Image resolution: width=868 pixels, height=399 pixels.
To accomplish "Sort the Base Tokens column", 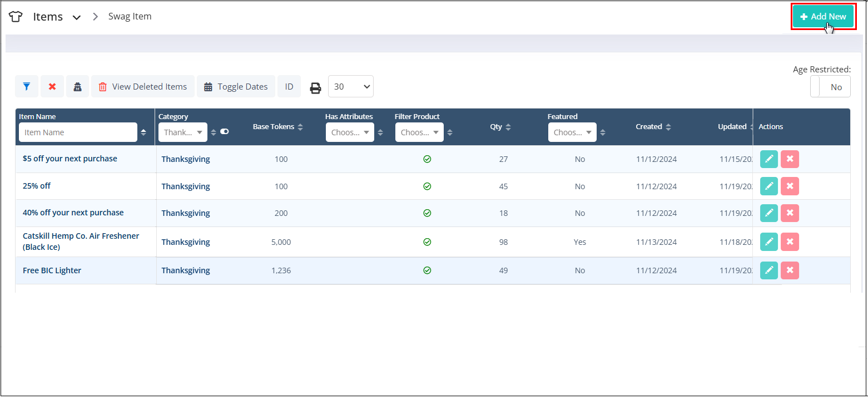I will (x=300, y=127).
